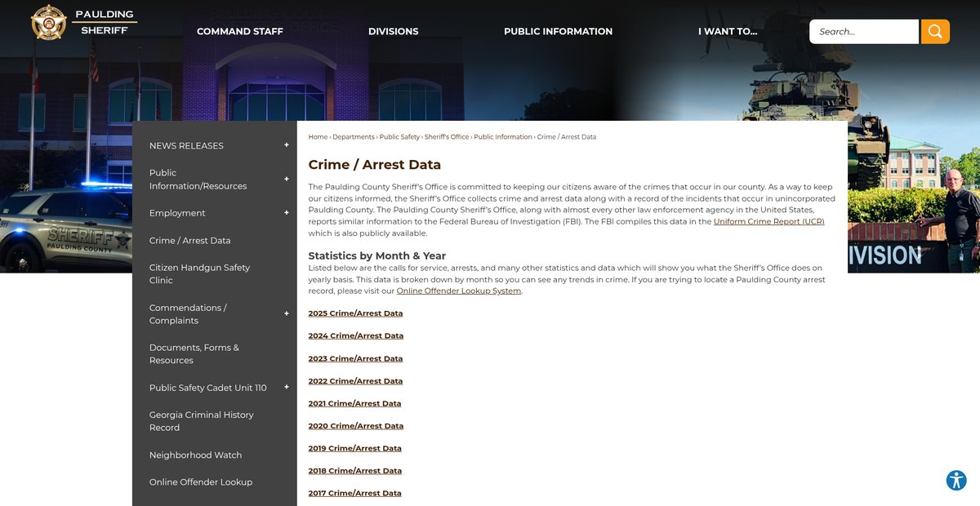Open the Command Staff menu
This screenshot has height=506, width=980.
tap(239, 32)
